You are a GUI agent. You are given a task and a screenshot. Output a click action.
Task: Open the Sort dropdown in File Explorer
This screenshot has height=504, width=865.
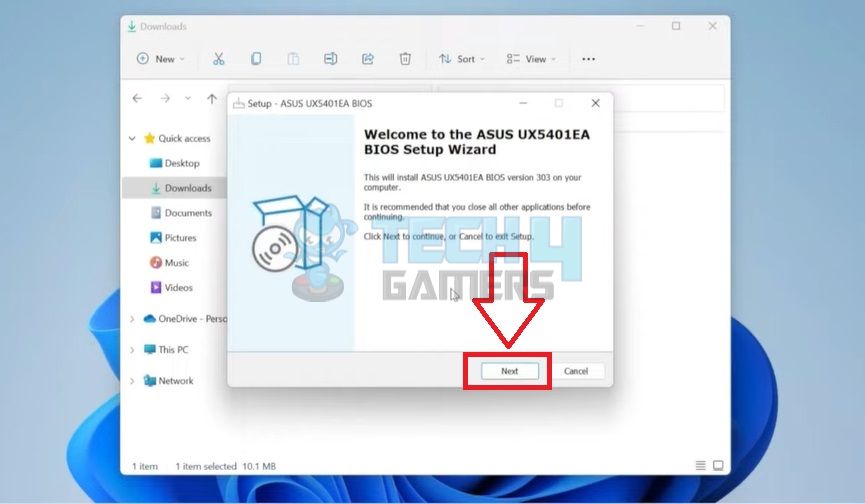pos(462,59)
